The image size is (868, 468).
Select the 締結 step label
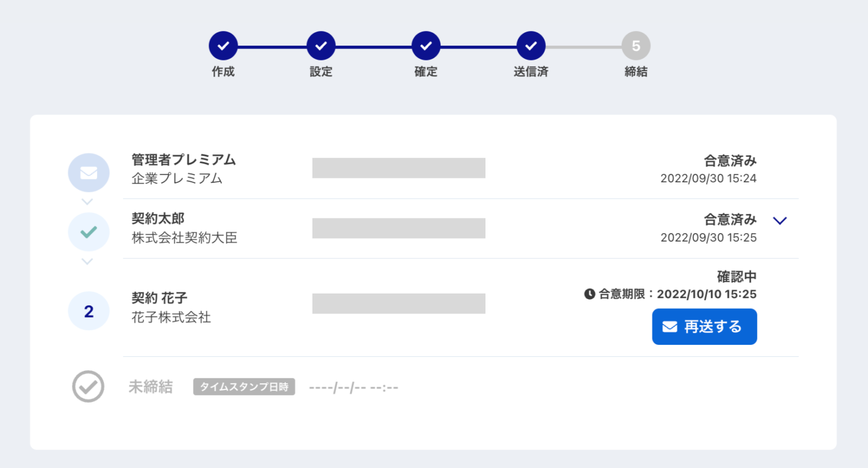(636, 72)
